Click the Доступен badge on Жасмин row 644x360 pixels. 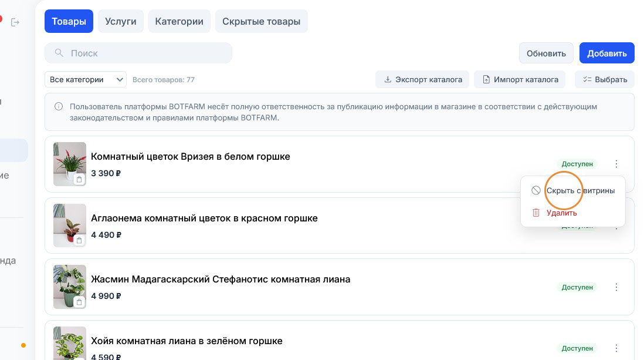(x=577, y=287)
